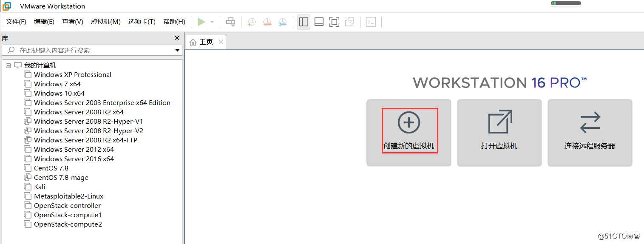The width and height of the screenshot is (644, 244).
Task: Toggle the thumbnail bar view icon
Action: [x=319, y=22]
